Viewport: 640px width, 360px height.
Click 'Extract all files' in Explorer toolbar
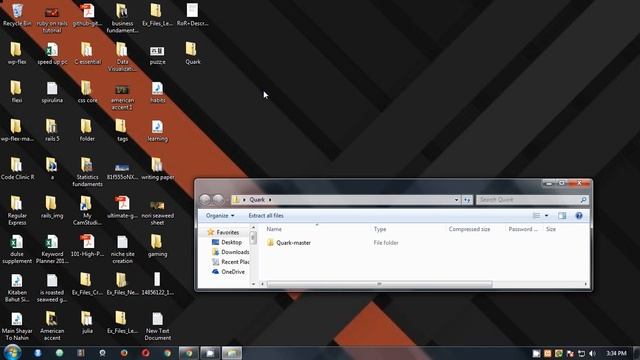(266, 216)
